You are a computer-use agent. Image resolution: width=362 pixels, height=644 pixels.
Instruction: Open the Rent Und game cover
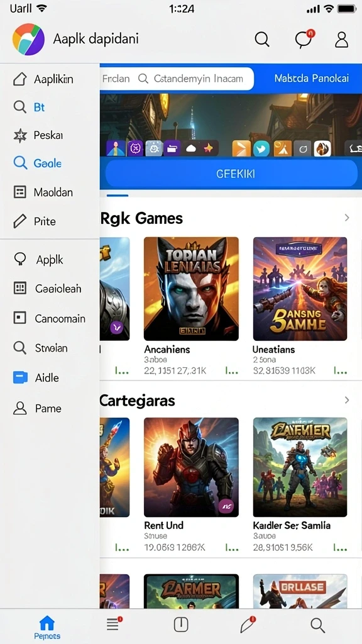tap(191, 467)
